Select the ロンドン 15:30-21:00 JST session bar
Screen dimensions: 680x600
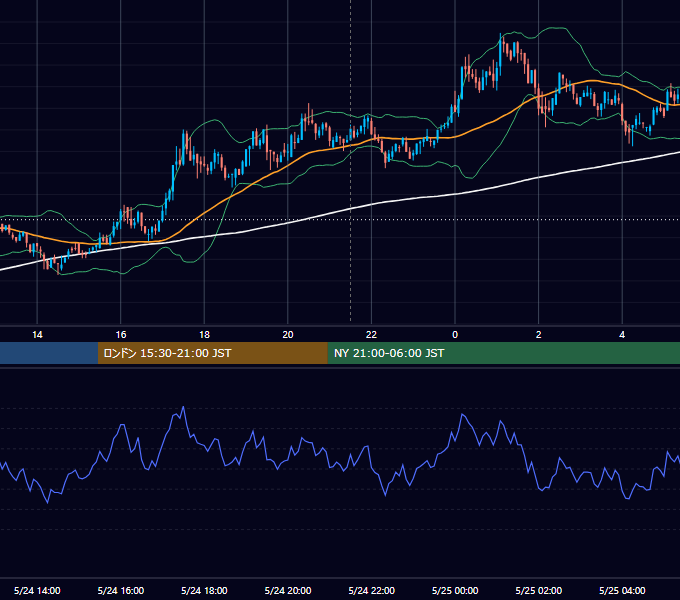[x=212, y=353]
